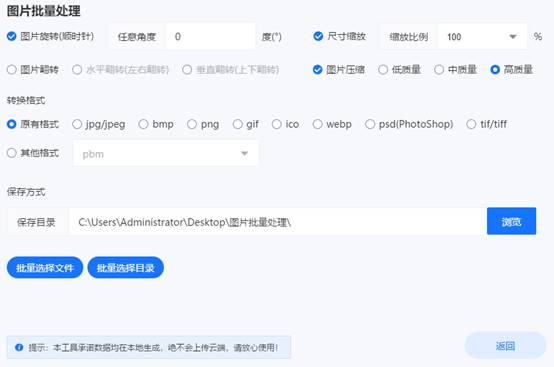
Task: Toggle the 图片压缩 checkbox
Action: coord(318,70)
